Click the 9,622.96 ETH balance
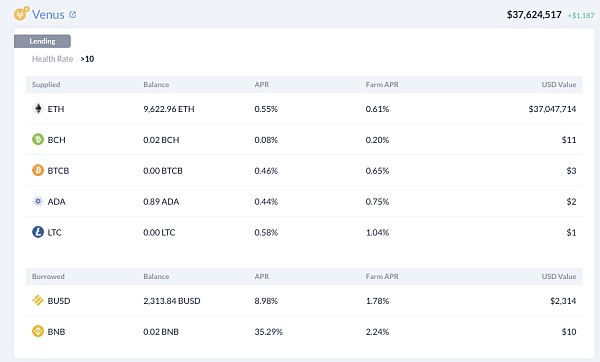This screenshot has height=362, width=600. 169,109
